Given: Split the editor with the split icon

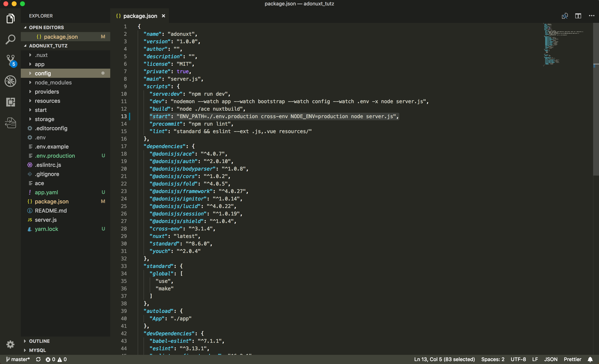Looking at the screenshot, I should [578, 16].
